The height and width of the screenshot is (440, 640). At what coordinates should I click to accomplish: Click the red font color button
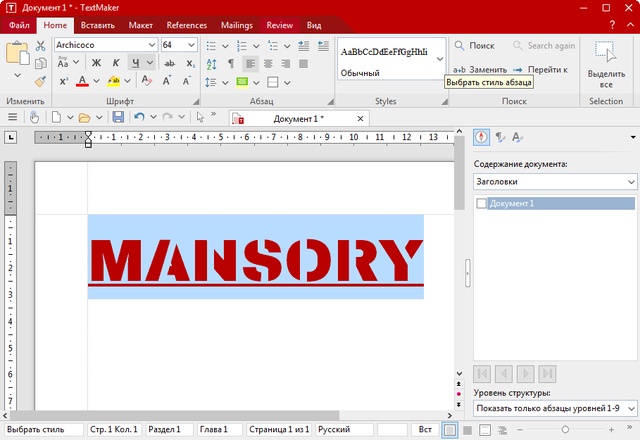tap(82, 81)
